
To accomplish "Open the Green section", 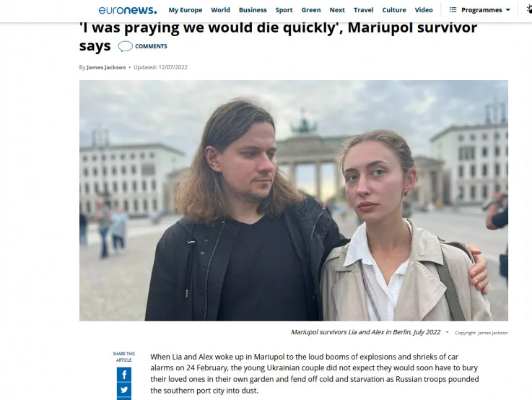I will [311, 10].
